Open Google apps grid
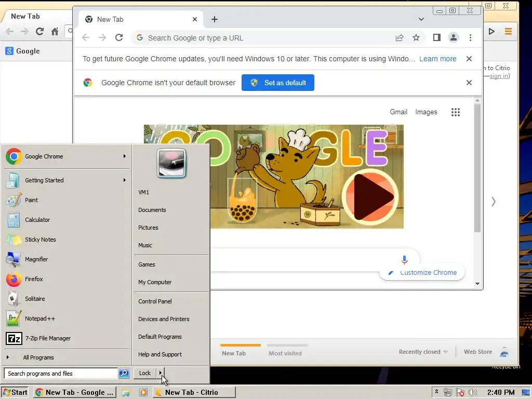The height and width of the screenshot is (399, 532). [456, 112]
